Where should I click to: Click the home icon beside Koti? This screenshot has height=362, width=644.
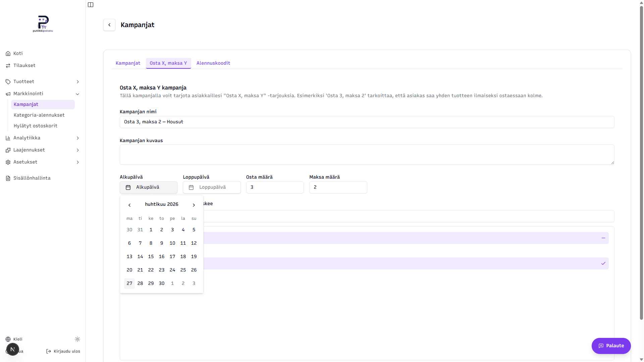click(8, 54)
